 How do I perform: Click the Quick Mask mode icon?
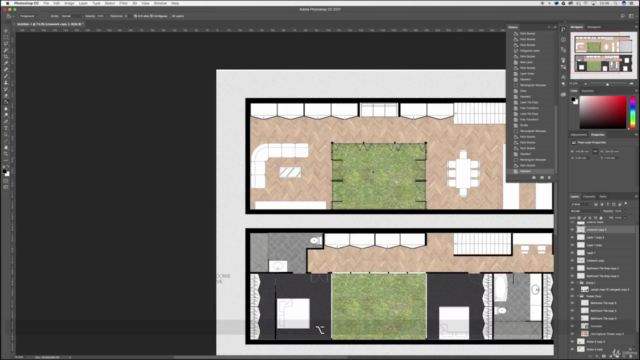pos(6,181)
